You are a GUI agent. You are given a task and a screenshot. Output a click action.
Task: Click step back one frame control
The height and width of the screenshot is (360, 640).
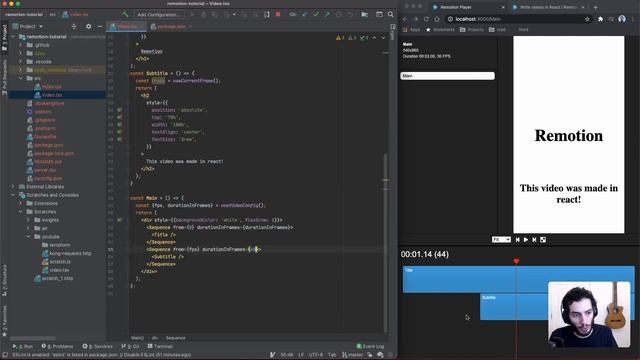point(518,240)
